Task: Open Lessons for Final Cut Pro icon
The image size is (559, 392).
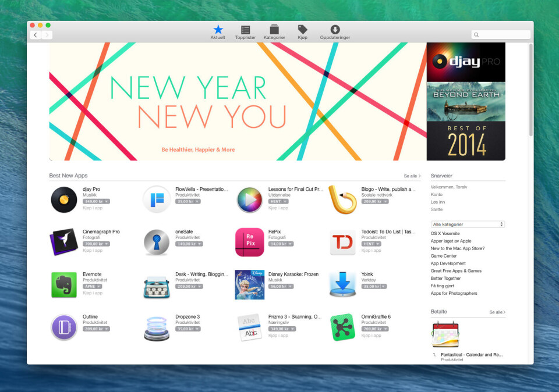Action: click(x=250, y=199)
